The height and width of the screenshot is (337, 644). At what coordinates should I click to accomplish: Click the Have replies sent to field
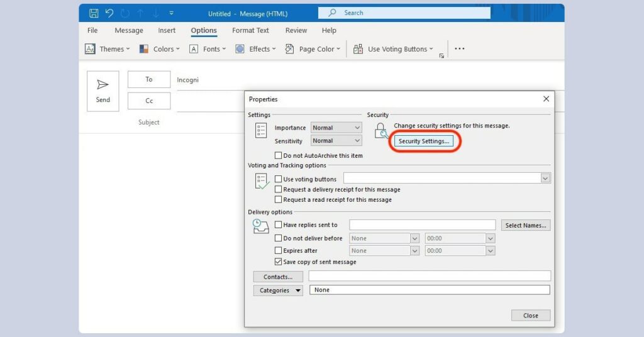click(x=422, y=225)
